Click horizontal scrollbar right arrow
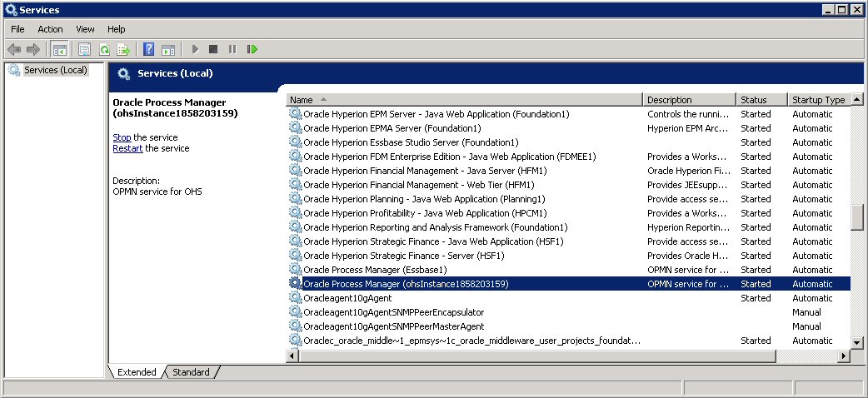 point(844,356)
